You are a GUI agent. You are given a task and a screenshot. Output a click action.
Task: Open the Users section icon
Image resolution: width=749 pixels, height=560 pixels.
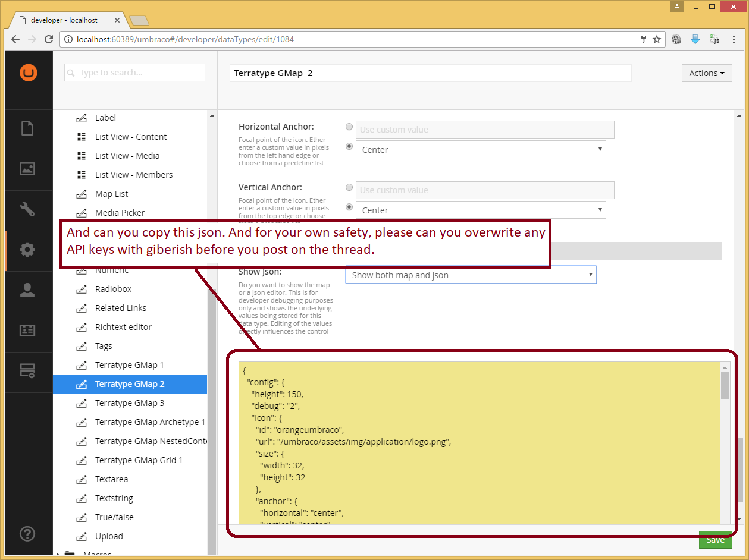pyautogui.click(x=27, y=290)
